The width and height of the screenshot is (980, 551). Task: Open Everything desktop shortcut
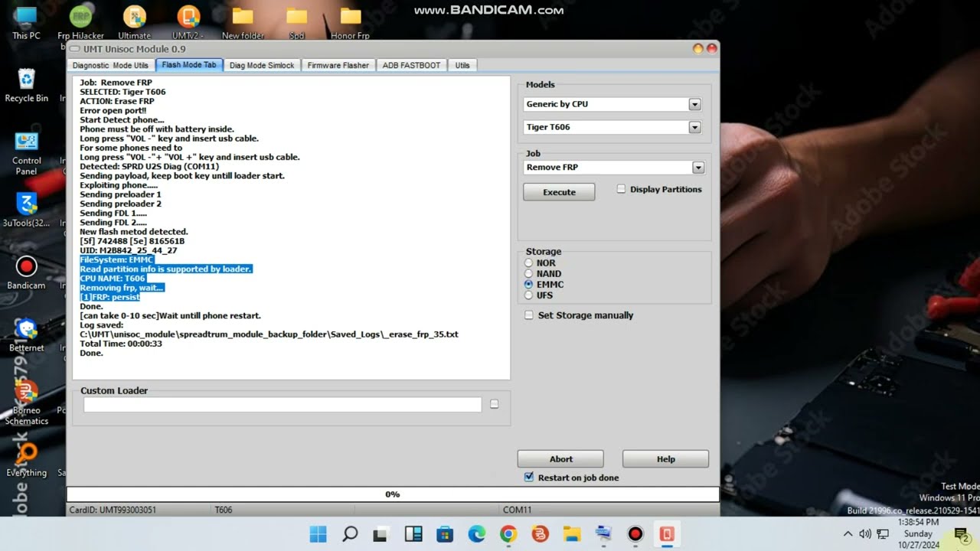[26, 460]
